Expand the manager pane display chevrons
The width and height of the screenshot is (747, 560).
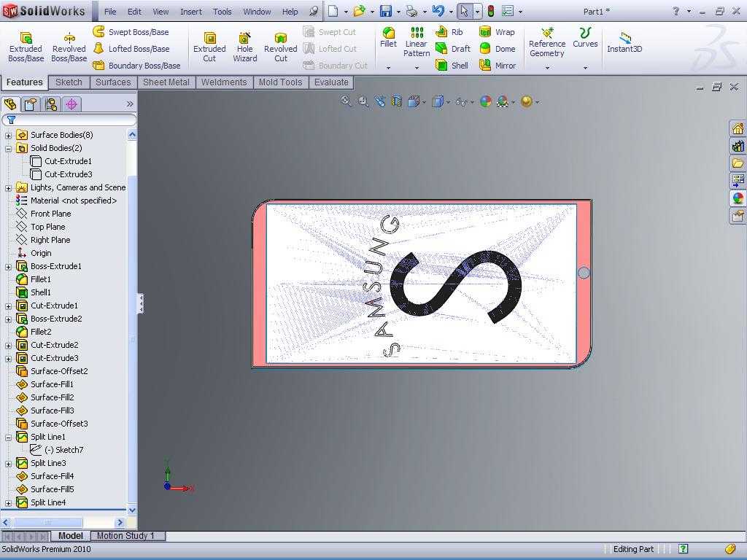click(130, 104)
